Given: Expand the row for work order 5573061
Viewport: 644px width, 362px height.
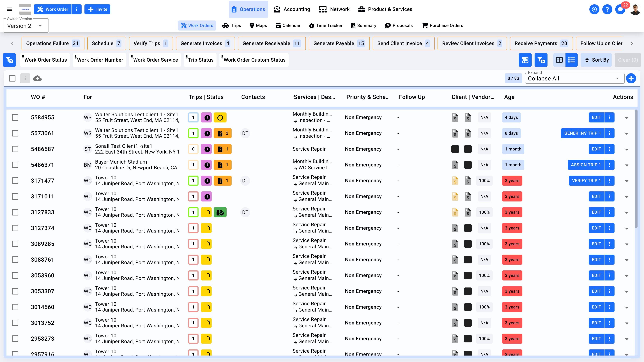Looking at the screenshot, I should 627,134.
